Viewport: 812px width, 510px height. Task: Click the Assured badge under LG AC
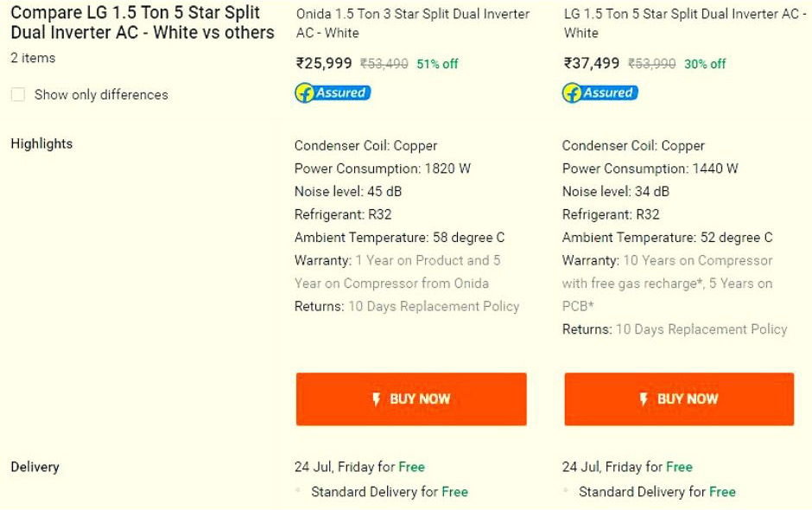click(600, 92)
